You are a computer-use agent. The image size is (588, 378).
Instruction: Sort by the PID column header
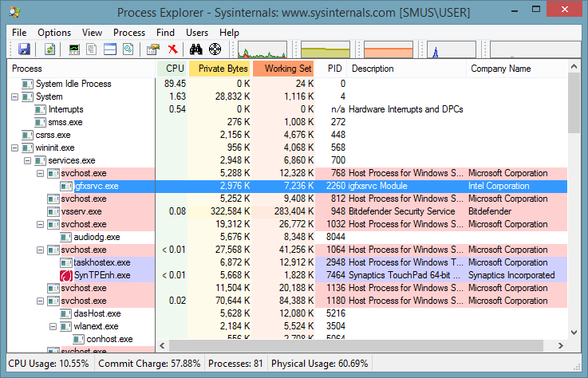[x=331, y=69]
